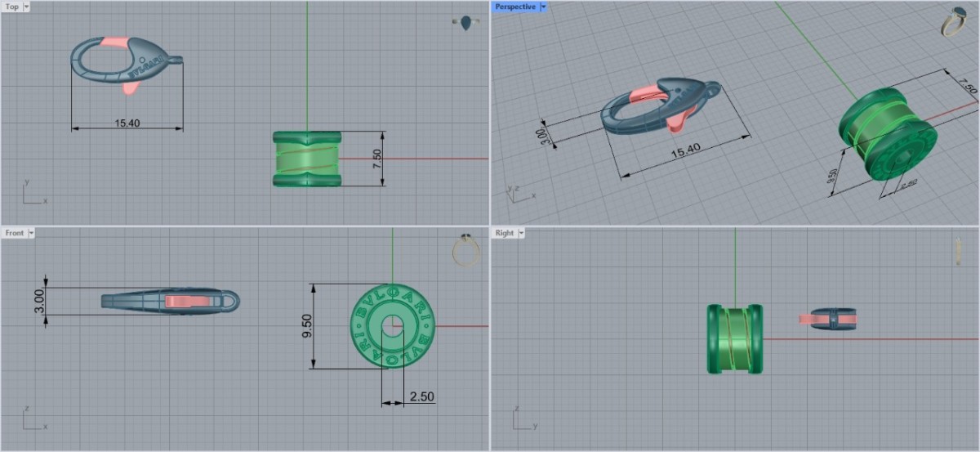Click the ring thumbnail in the Front viewport corner

(466, 250)
